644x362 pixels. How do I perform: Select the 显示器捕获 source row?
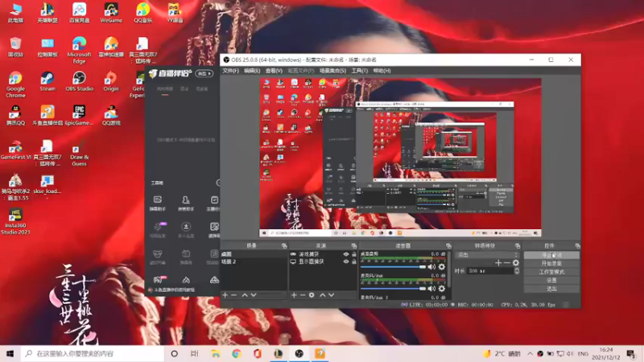(323, 261)
